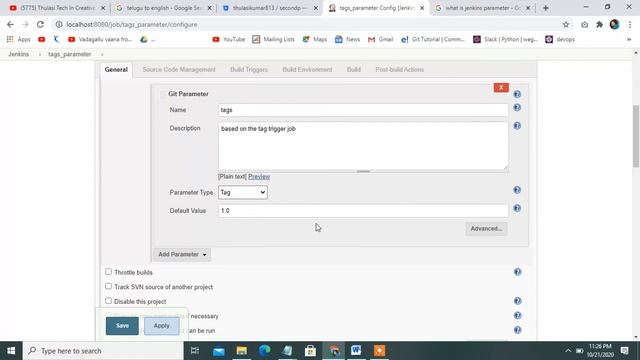Open help icon for Disable this project

point(518,301)
